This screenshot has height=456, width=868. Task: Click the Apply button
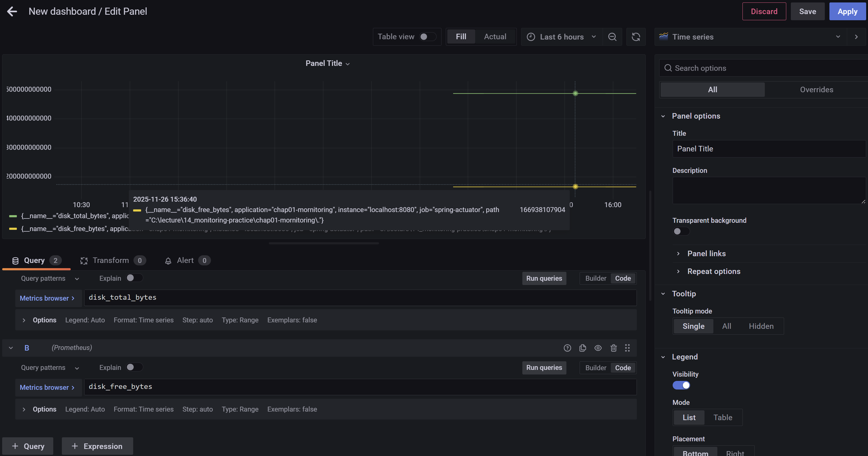[x=847, y=11]
